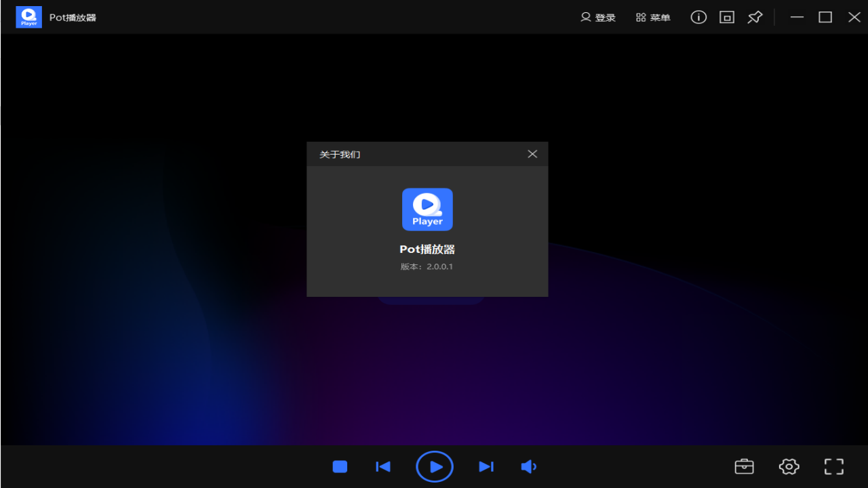The image size is (868, 488).
Task: Click the large Player logo in dialog
Action: (x=427, y=209)
